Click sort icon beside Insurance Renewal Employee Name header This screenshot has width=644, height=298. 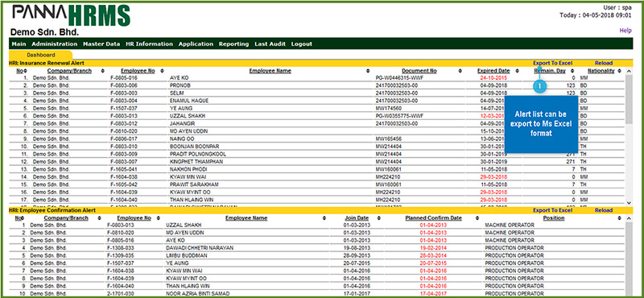point(368,71)
